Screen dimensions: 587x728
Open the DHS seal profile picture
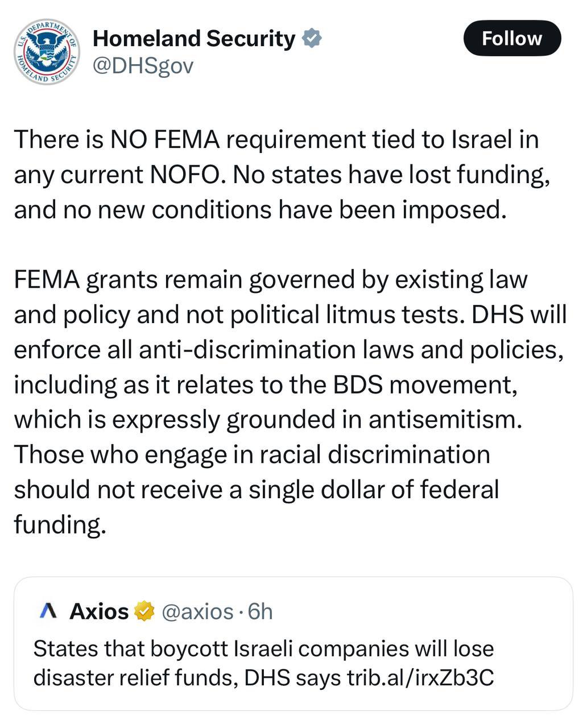47,52
